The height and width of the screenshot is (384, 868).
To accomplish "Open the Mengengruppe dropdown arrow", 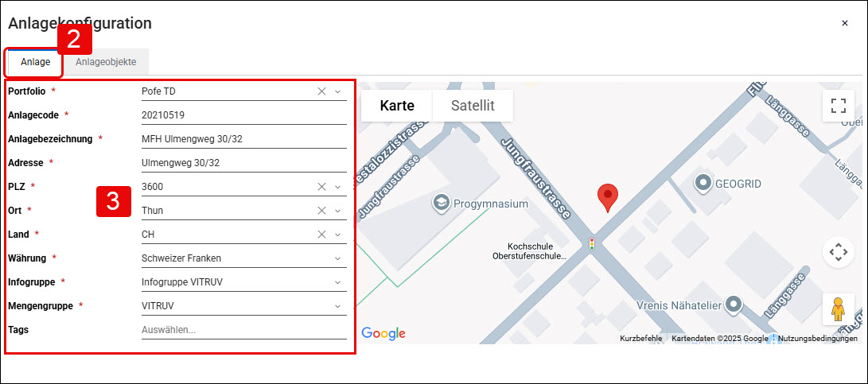I will (337, 306).
